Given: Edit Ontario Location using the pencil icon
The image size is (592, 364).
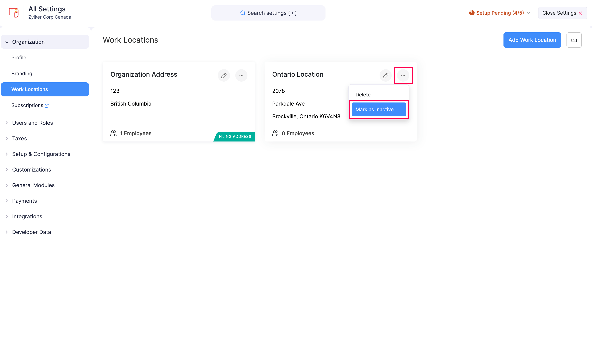Looking at the screenshot, I should [x=385, y=75].
